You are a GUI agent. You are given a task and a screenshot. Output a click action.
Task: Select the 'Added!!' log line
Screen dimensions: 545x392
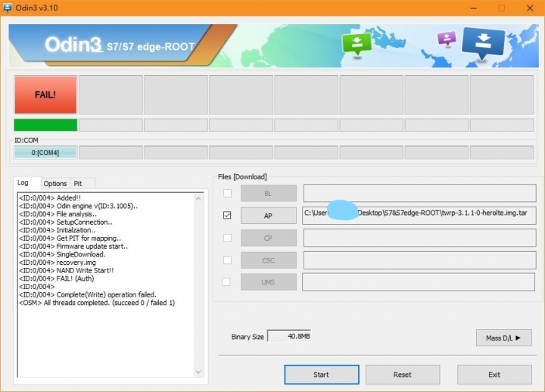(x=50, y=198)
